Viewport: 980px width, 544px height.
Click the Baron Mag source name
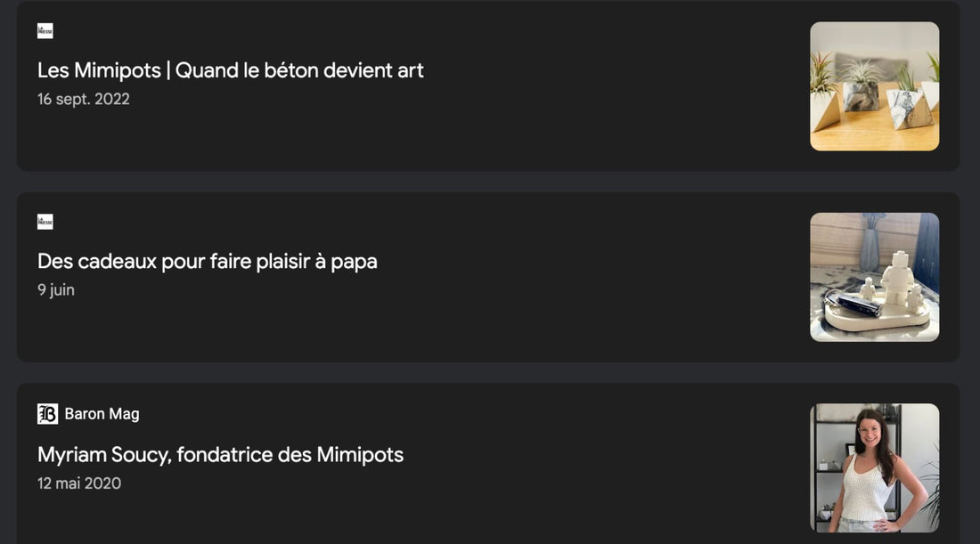coord(102,414)
